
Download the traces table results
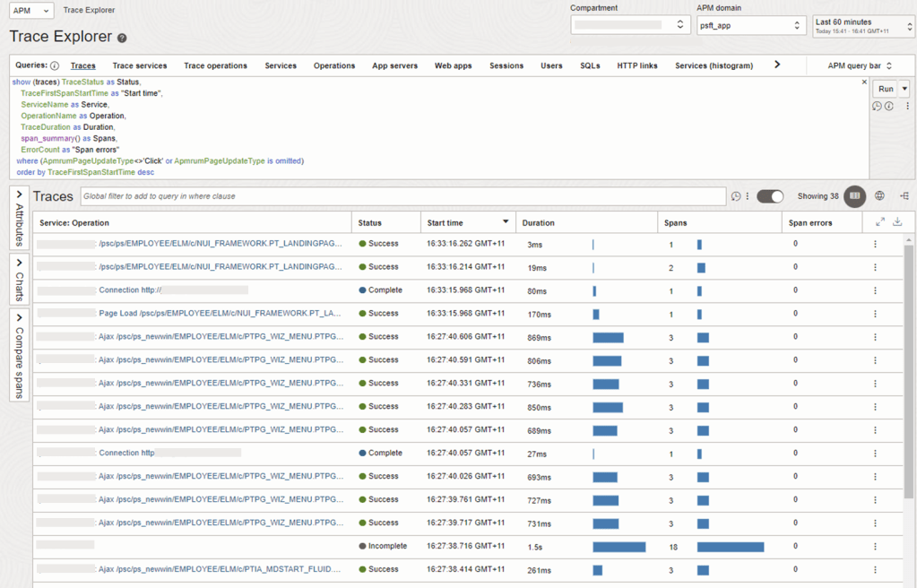point(897,222)
